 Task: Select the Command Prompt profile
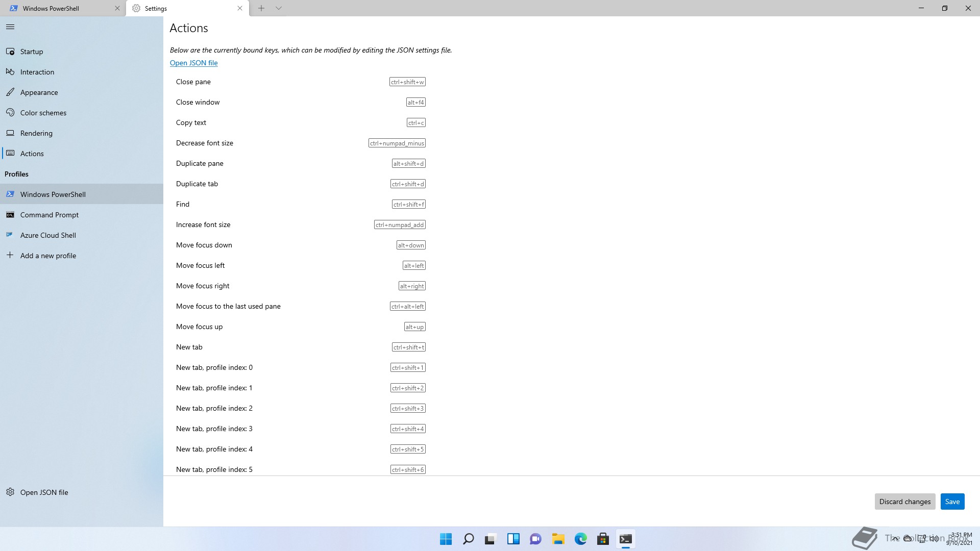click(x=50, y=215)
